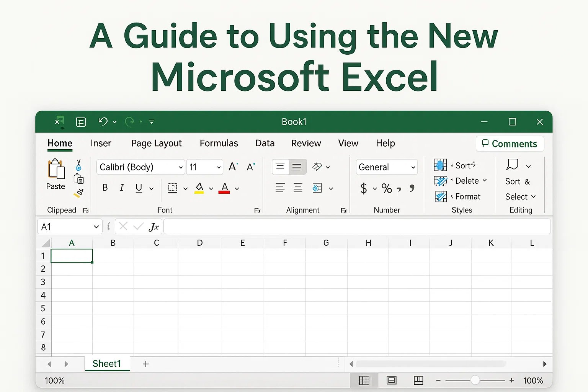This screenshot has height=392, width=588.
Task: Click the zoom slider handle
Action: coord(475,380)
